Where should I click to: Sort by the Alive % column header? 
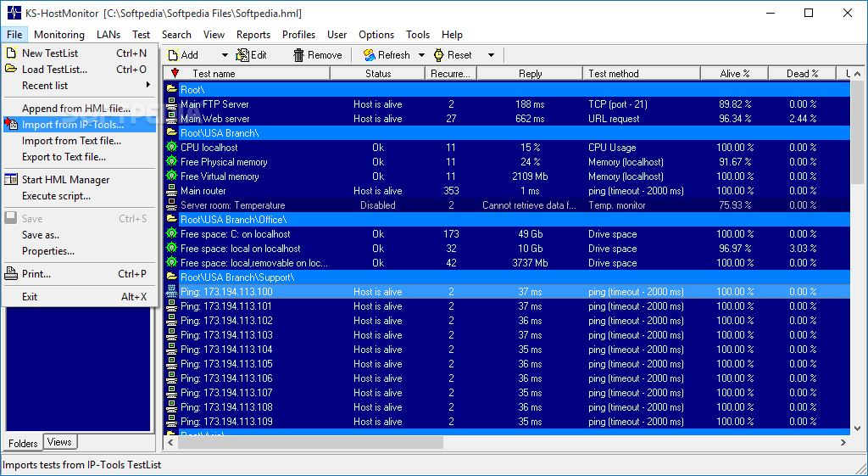coord(735,73)
